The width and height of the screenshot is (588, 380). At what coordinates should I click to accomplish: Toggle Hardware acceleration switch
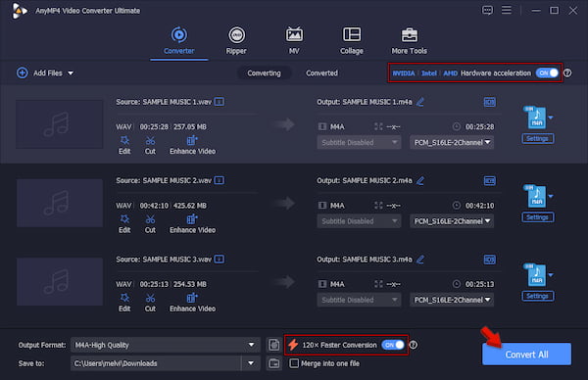pyautogui.click(x=547, y=73)
